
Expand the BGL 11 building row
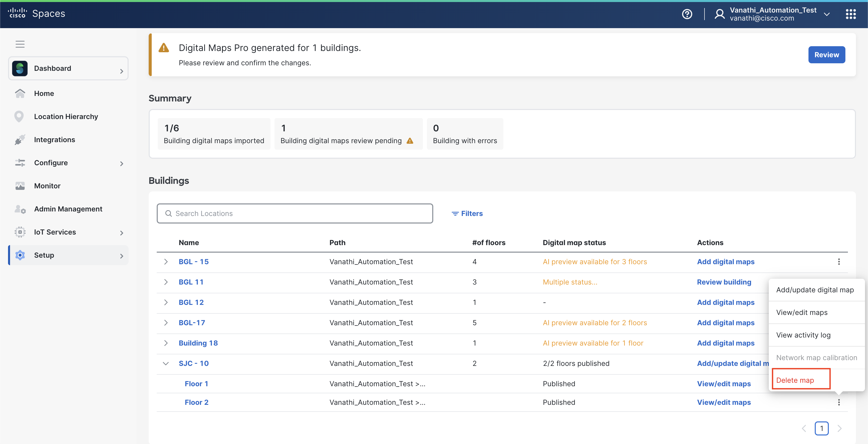tap(166, 282)
